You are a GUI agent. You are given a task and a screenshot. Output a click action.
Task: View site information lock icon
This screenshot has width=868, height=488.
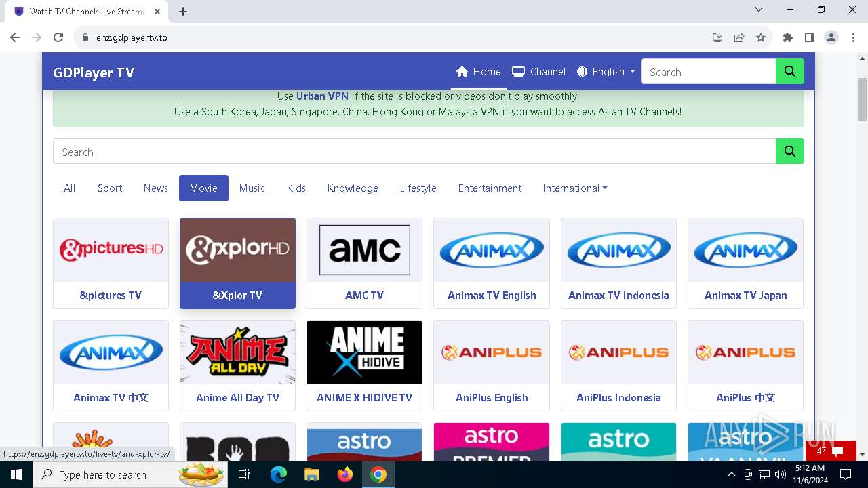(85, 37)
